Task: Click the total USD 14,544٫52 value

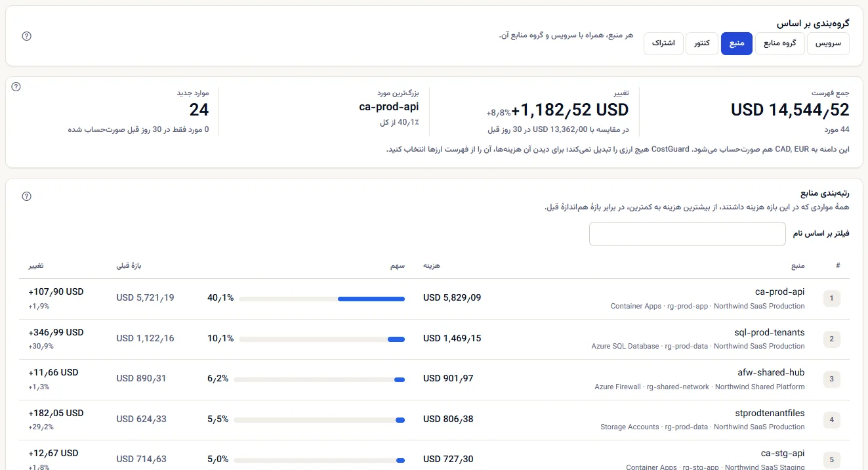Action: (790, 110)
